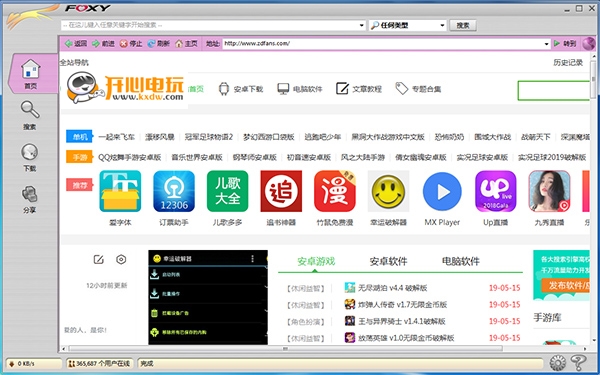Click the 单机 category tag

(x=80, y=137)
